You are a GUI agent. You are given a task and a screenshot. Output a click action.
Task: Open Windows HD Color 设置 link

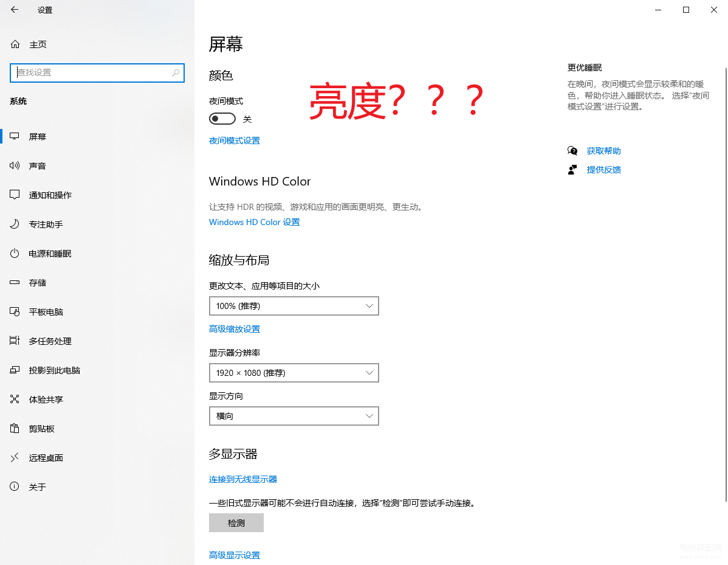tap(255, 222)
